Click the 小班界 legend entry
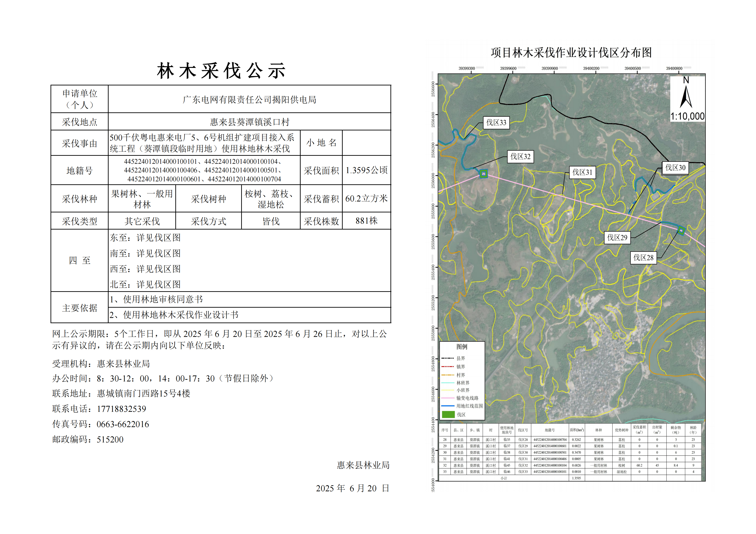Image resolution: width=756 pixels, height=534 pixels. click(x=455, y=390)
